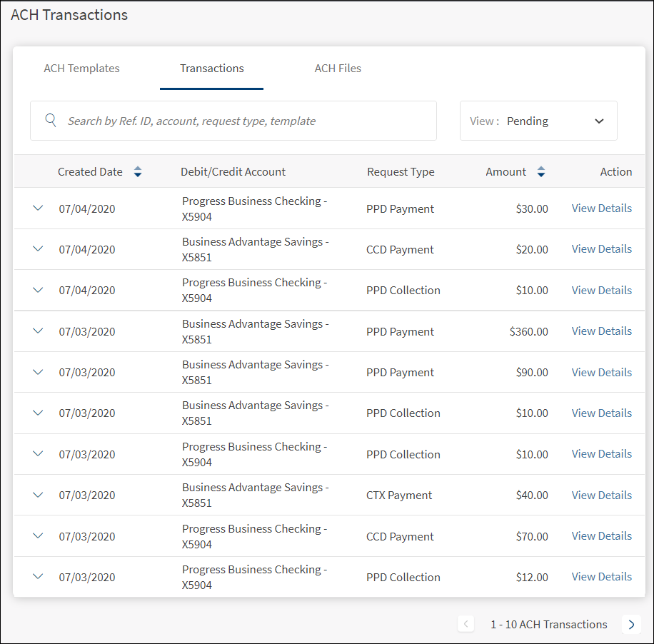Expand the $40.00 CTX Payment row

click(39, 495)
